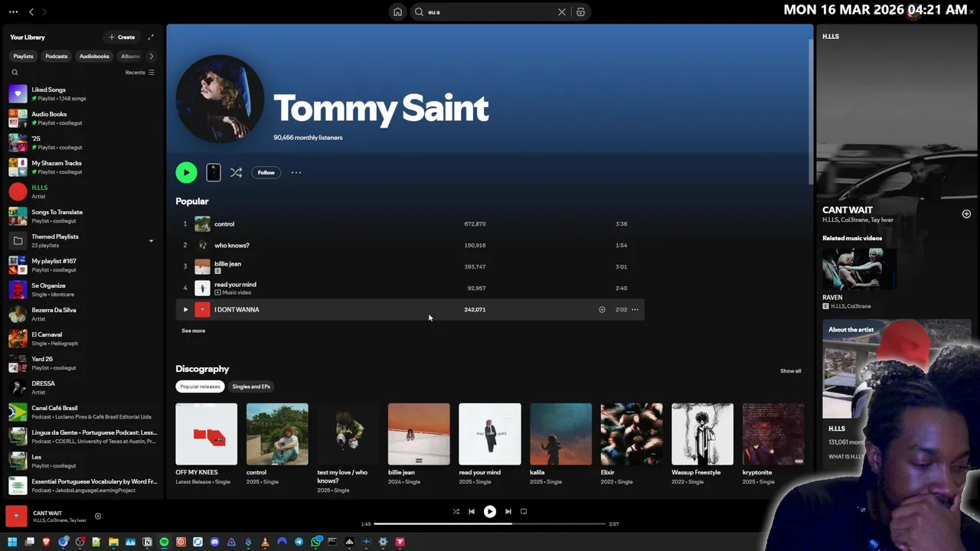Open RAVEN related music video thumbnail
Screen dimensions: 980x551
[x=859, y=269]
